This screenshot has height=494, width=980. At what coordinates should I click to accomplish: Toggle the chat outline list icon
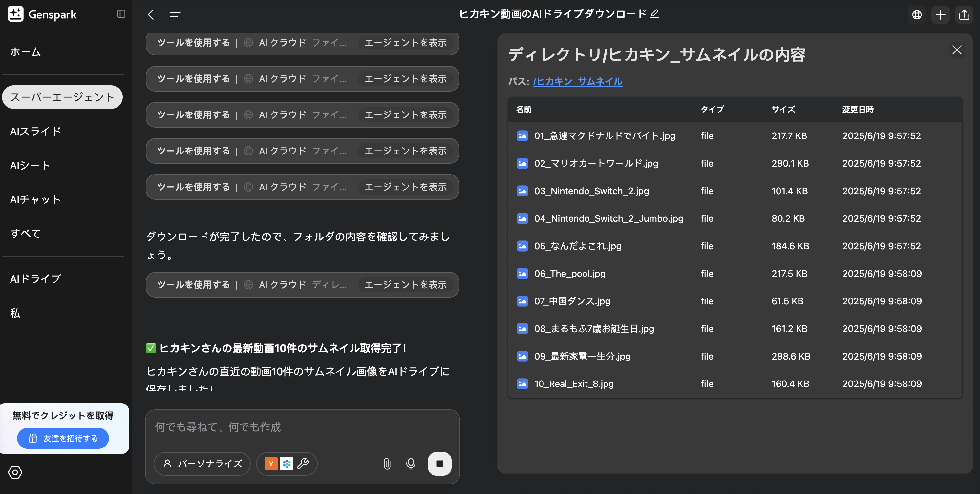pos(175,15)
